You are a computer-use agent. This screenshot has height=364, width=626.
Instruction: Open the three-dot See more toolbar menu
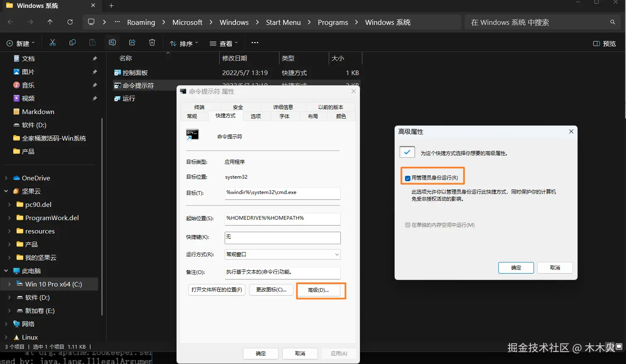tap(255, 43)
